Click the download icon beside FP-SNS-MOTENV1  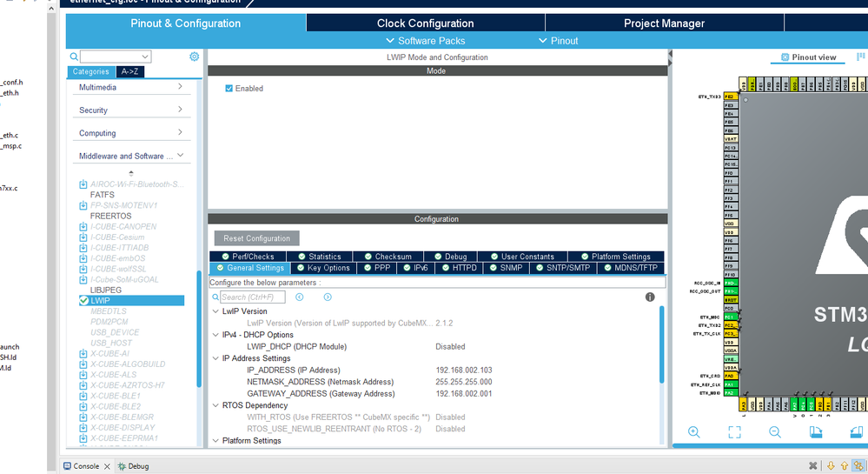83,205
